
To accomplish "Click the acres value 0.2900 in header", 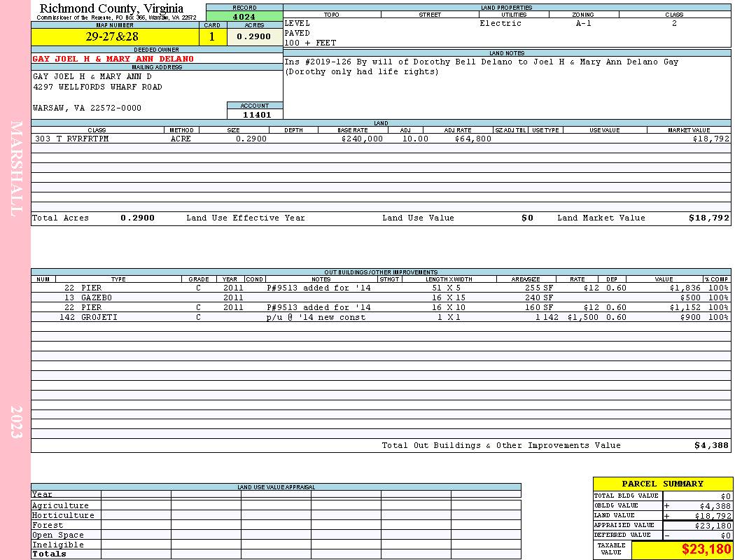I will (254, 36).
